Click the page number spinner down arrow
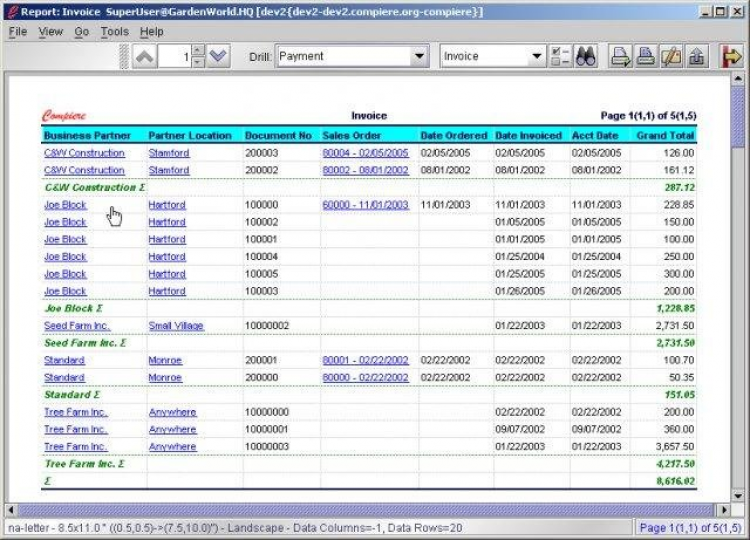Viewport: 750px width, 540px height. tap(198, 62)
